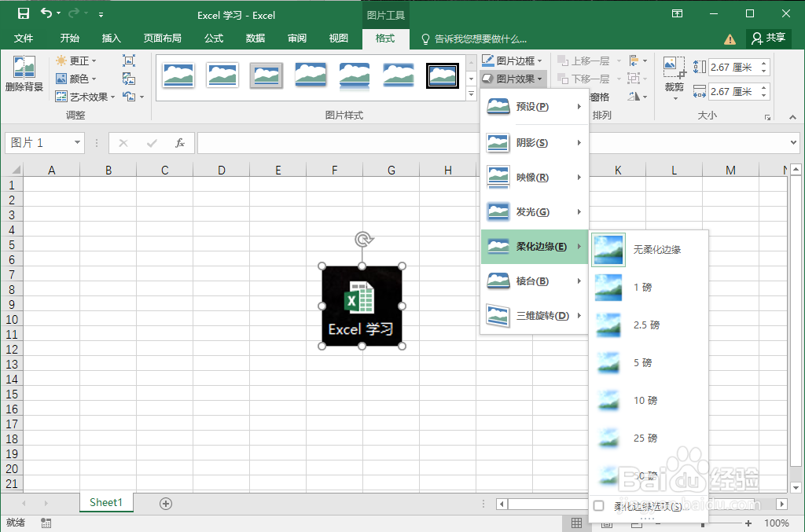Open the Glow (发光) submenu

(534, 212)
